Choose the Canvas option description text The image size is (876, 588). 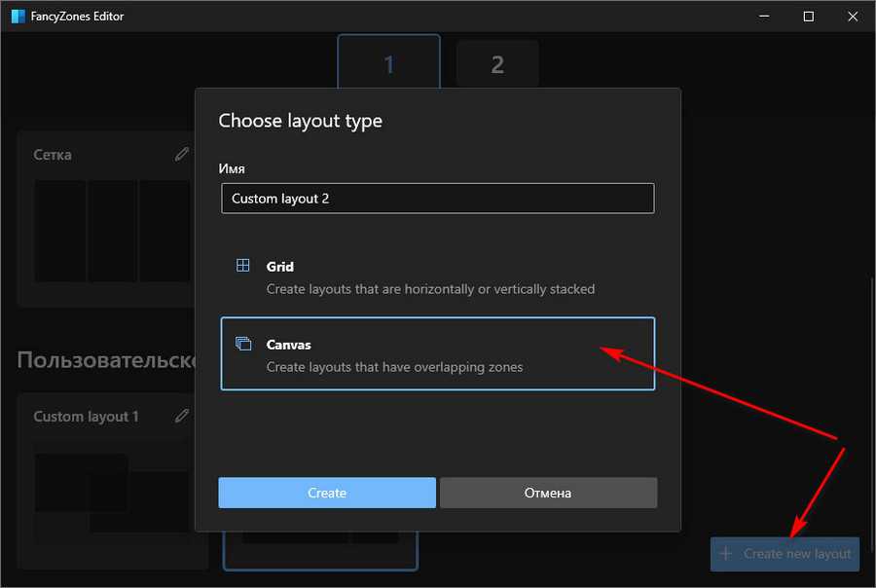394,367
